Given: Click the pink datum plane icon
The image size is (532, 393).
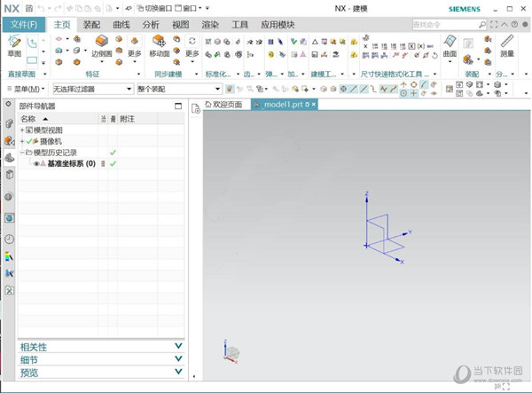Looking at the screenshot, I should [x=59, y=39].
